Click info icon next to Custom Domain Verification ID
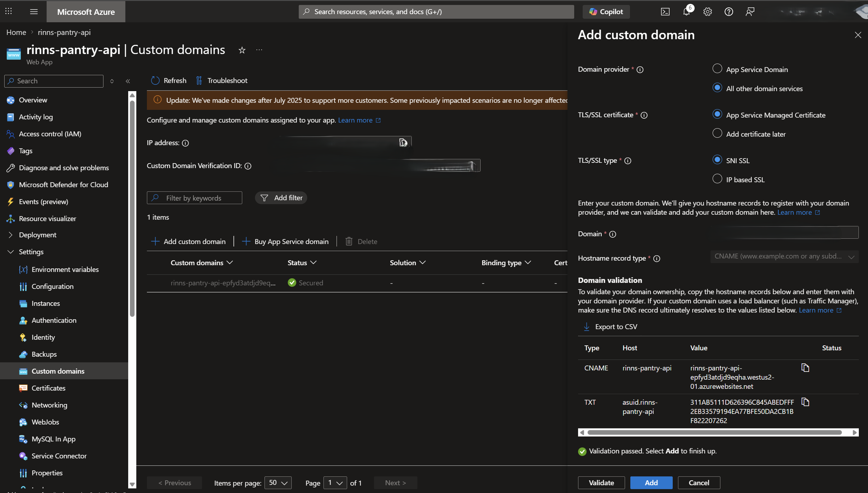868x493 pixels. tap(248, 166)
